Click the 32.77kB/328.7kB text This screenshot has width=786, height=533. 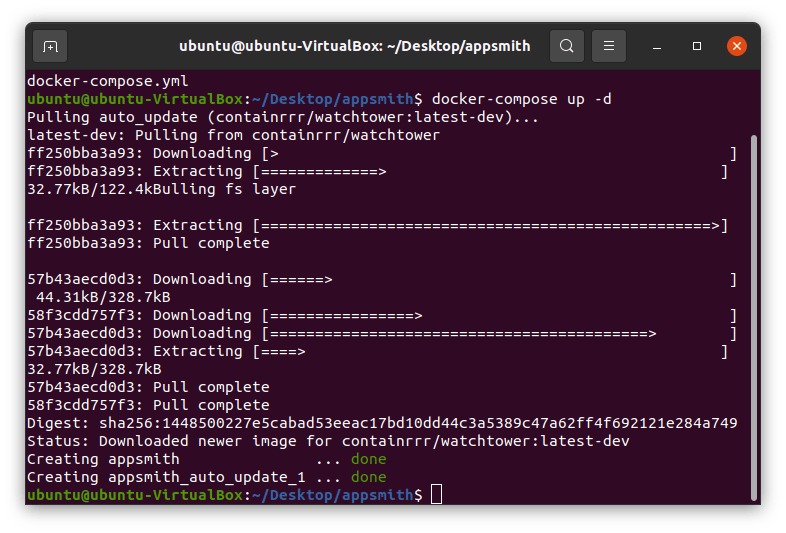click(94, 370)
